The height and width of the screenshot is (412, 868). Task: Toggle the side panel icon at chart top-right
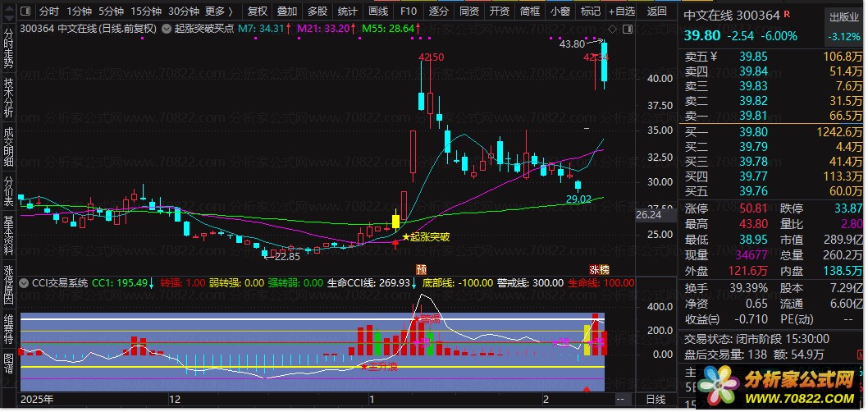[x=627, y=29]
